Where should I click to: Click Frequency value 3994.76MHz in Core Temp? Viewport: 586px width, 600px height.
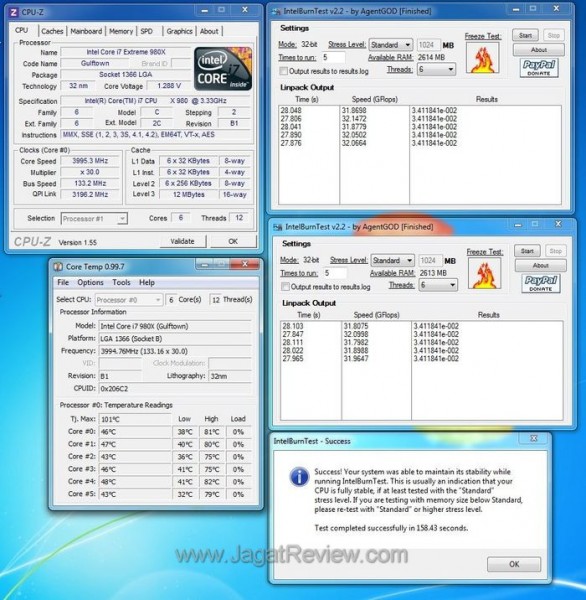coord(175,351)
